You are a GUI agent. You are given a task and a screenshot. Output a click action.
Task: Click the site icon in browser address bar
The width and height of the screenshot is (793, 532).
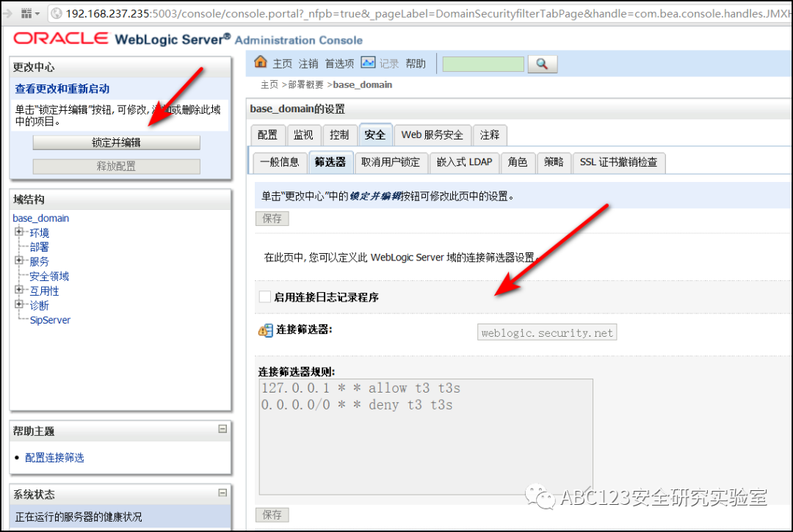pos(56,12)
